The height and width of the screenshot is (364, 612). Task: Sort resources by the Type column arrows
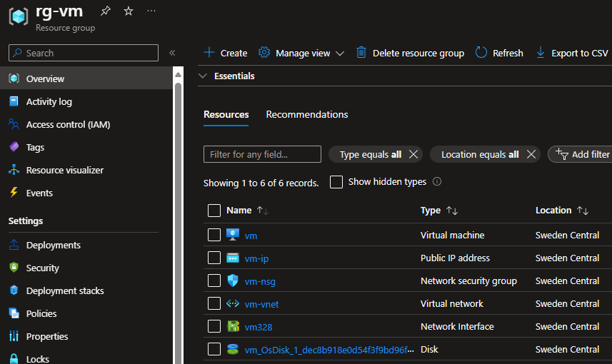click(x=452, y=211)
